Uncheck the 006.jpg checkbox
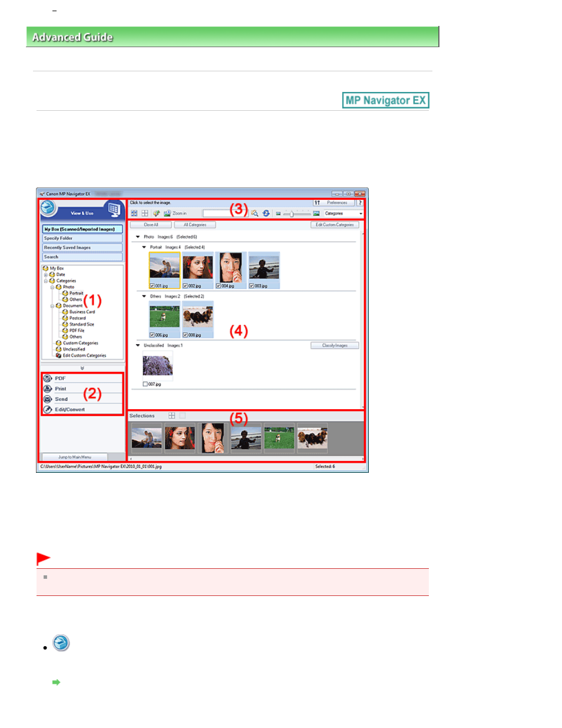 click(x=152, y=335)
